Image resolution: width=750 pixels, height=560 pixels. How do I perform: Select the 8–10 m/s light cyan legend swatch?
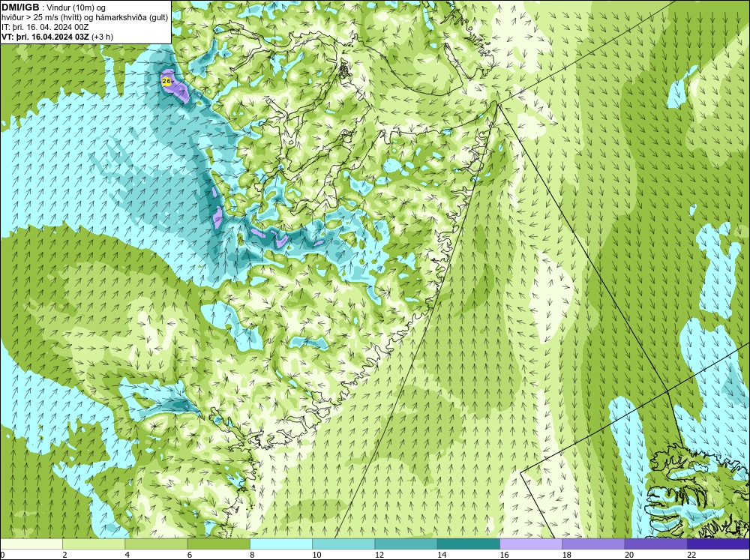[281, 544]
